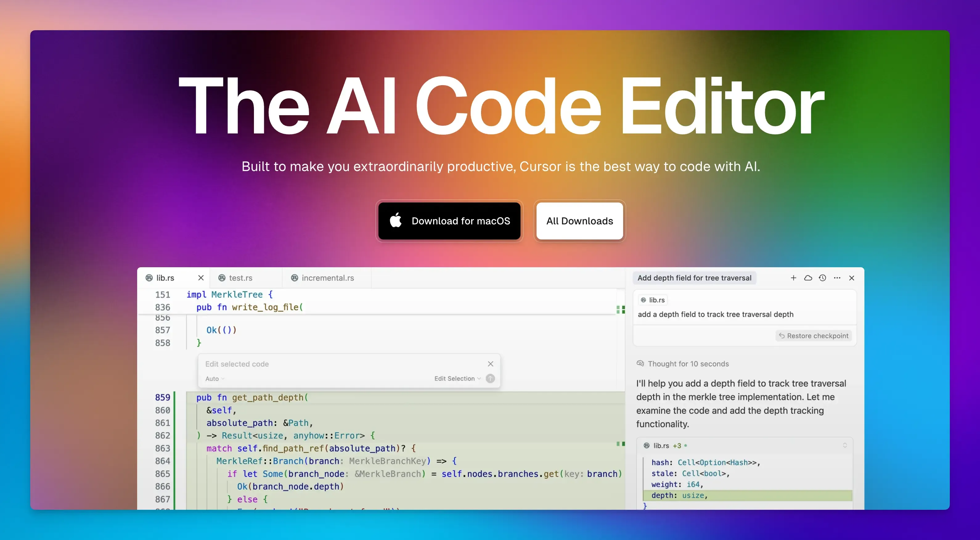Click Restore checkpoint

click(x=813, y=336)
